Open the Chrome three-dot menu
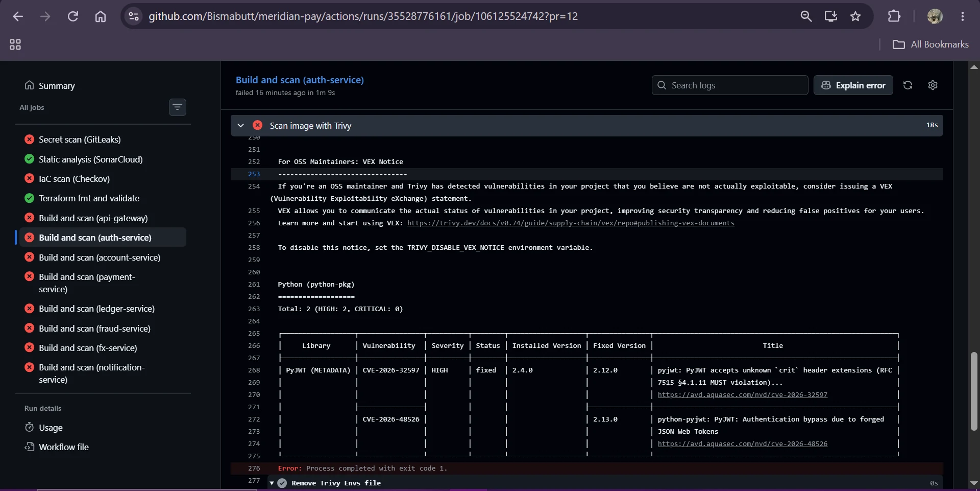980x491 pixels. pyautogui.click(x=963, y=16)
